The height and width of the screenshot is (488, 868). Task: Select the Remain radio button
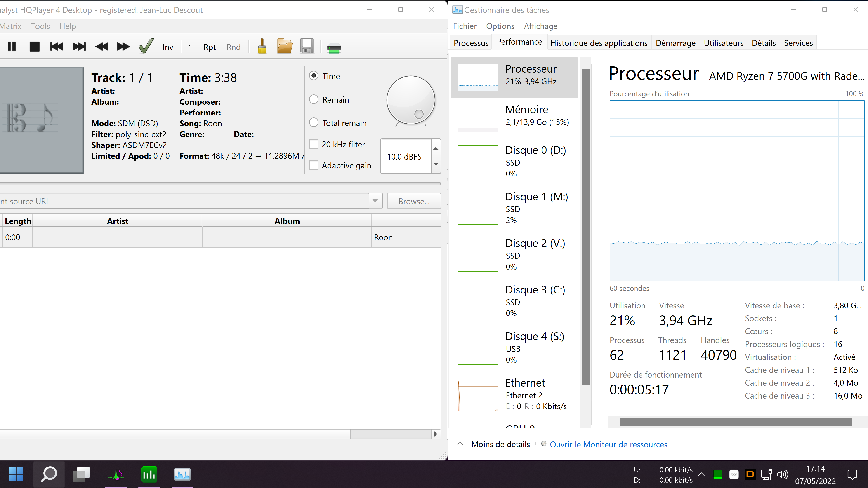click(x=314, y=99)
